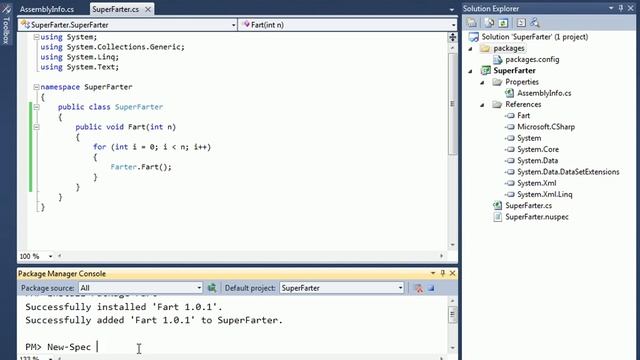Image resolution: width=640 pixels, height=360 pixels.
Task: Refresh the Solution Explorer tree
Action: click(503, 23)
